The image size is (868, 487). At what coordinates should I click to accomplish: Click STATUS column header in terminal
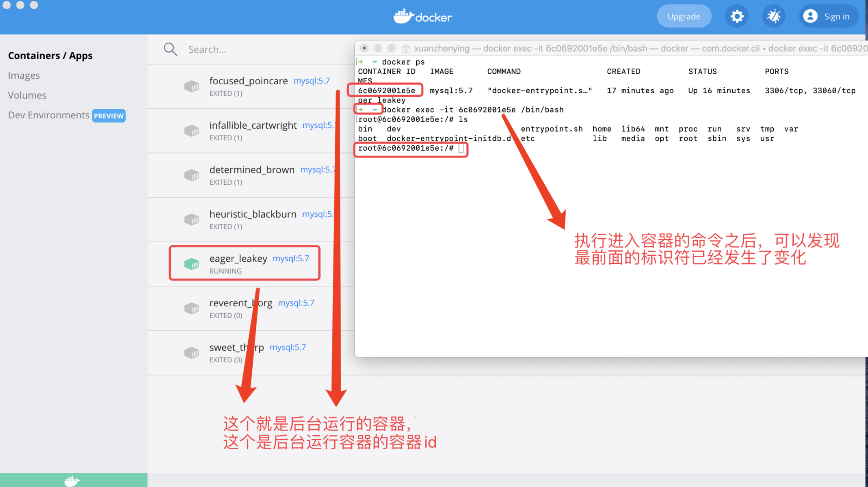(702, 71)
